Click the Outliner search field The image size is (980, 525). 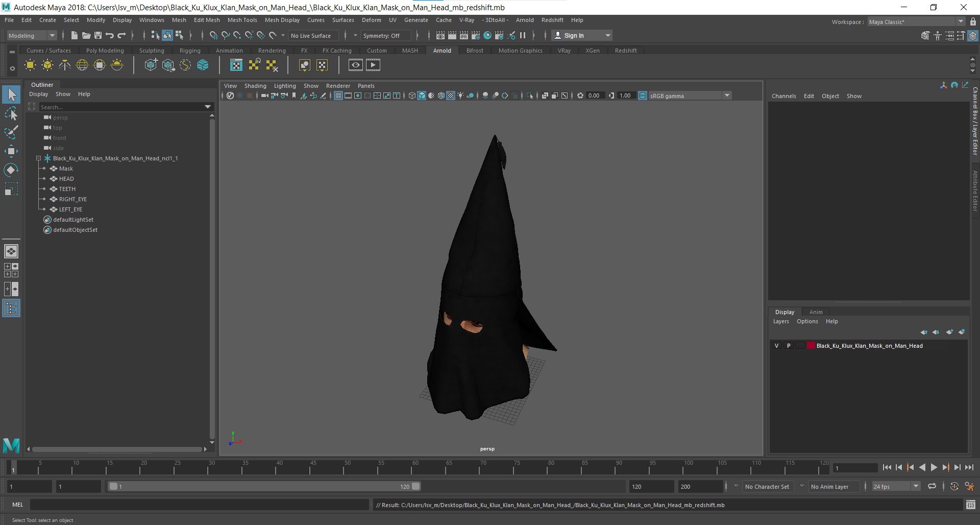(122, 107)
